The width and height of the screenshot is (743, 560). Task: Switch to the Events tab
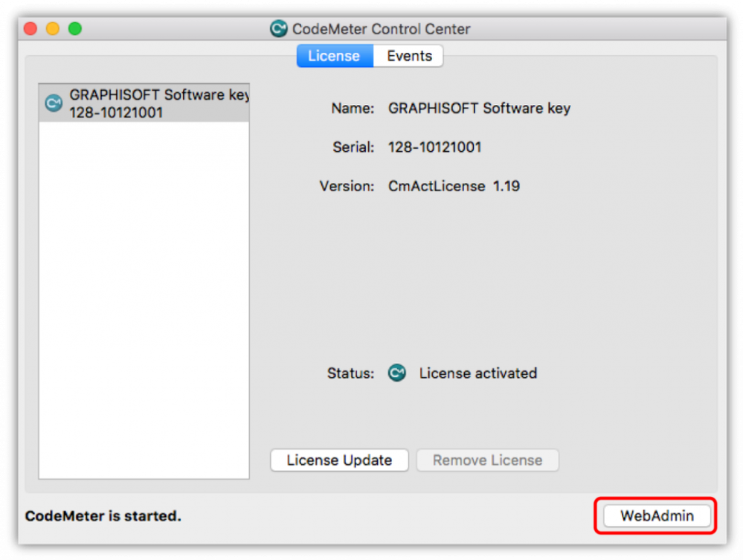pos(408,56)
